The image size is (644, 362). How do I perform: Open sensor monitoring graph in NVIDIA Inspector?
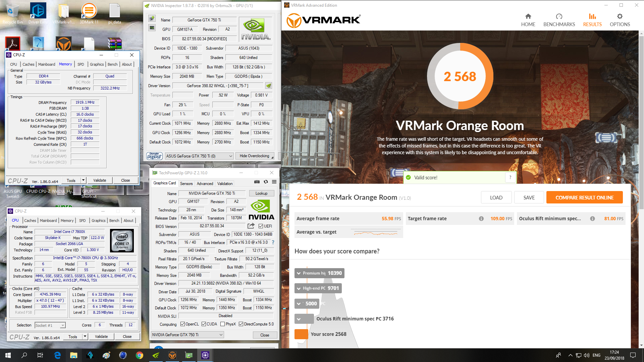[152, 28]
